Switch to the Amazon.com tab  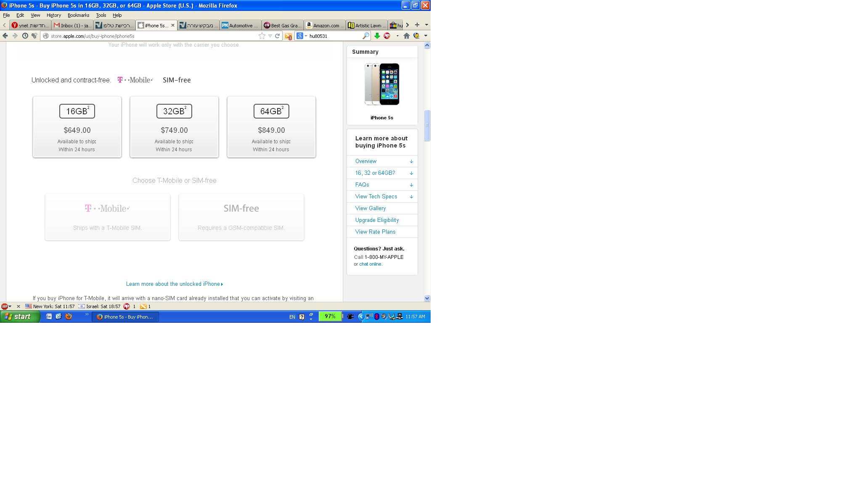(x=324, y=26)
